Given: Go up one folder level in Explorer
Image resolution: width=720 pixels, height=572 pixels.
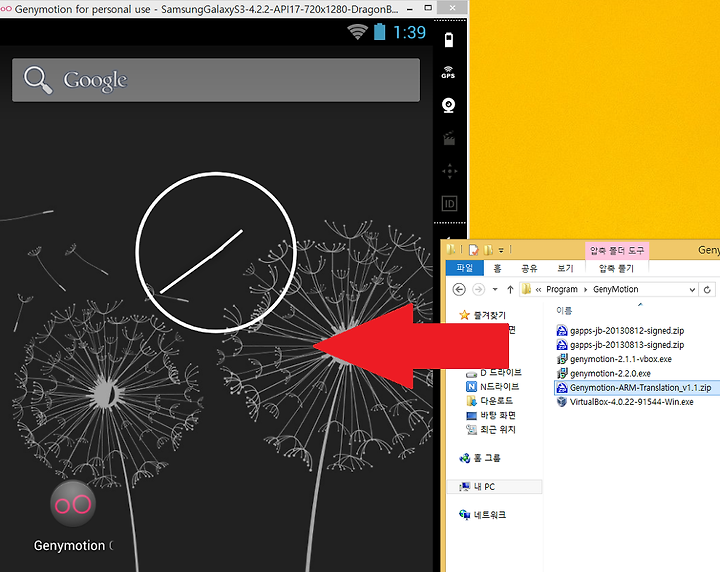Looking at the screenshot, I should (x=510, y=289).
